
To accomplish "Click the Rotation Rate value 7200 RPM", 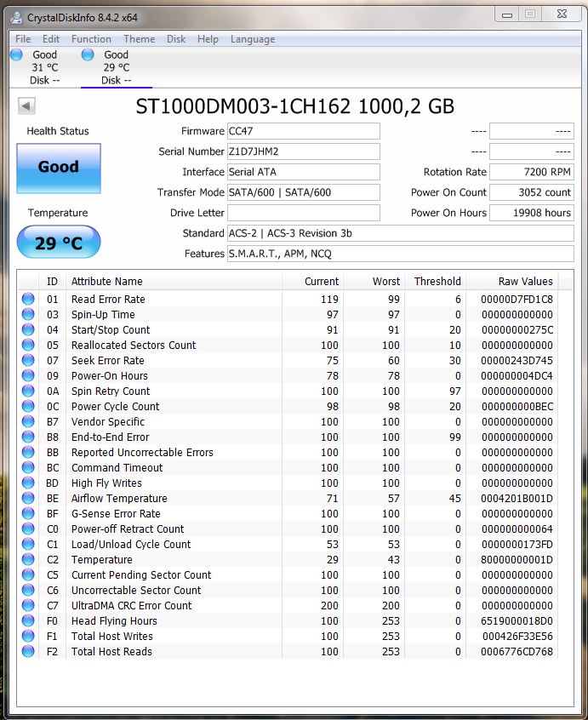I will (x=532, y=172).
